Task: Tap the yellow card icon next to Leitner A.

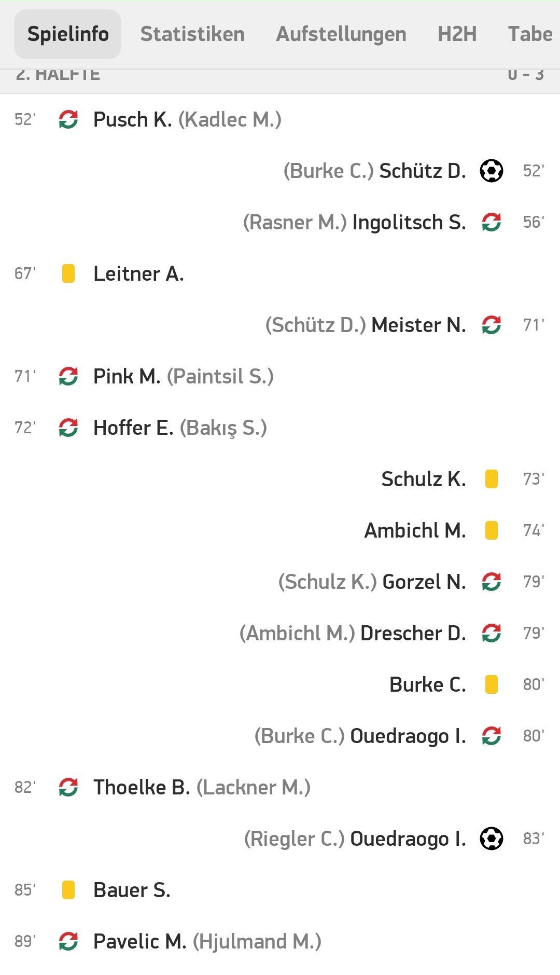Action: pyautogui.click(x=68, y=273)
